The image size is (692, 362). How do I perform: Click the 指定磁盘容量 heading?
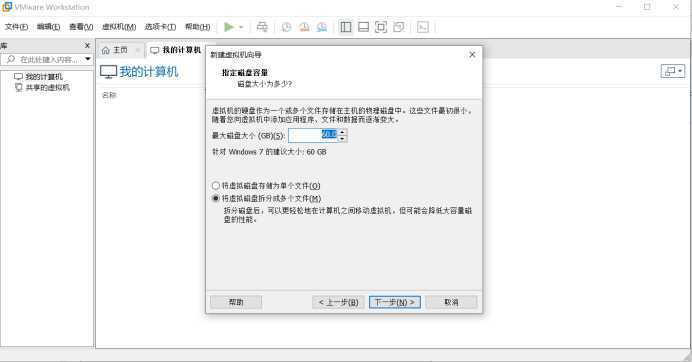[x=245, y=73]
